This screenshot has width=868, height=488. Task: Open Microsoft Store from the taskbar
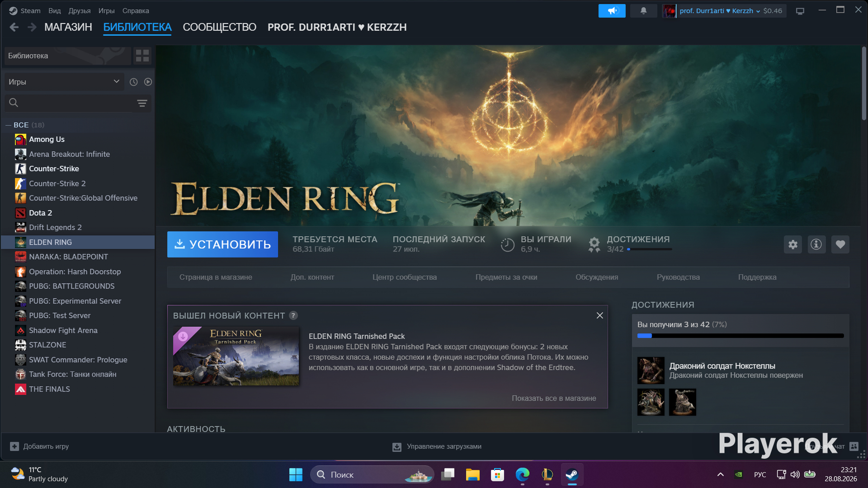pyautogui.click(x=497, y=474)
